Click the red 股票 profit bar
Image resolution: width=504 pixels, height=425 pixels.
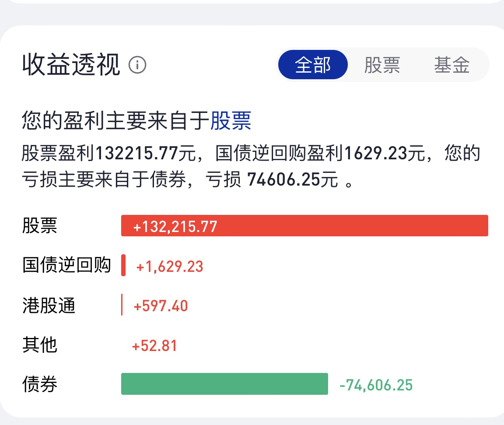pos(304,226)
